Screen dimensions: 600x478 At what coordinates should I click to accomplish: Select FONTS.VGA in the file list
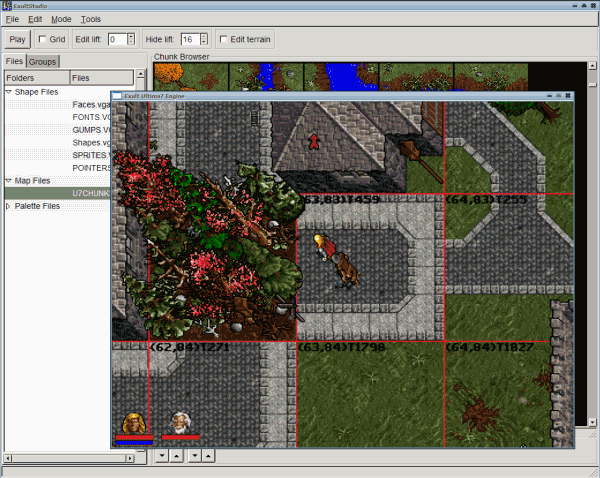pyautogui.click(x=91, y=117)
